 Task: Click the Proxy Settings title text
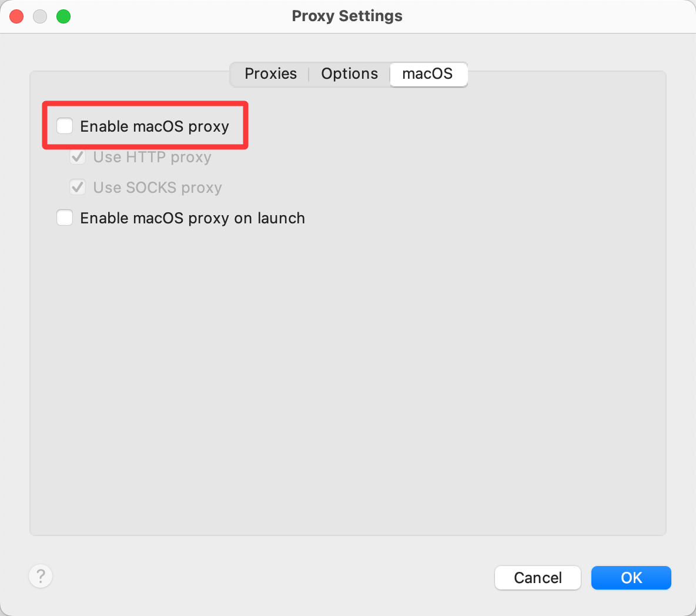347,16
